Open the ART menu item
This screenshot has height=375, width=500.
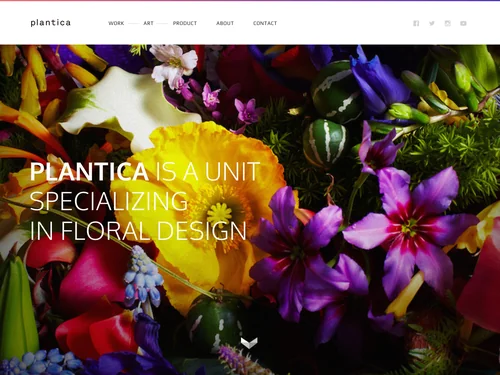tap(148, 23)
